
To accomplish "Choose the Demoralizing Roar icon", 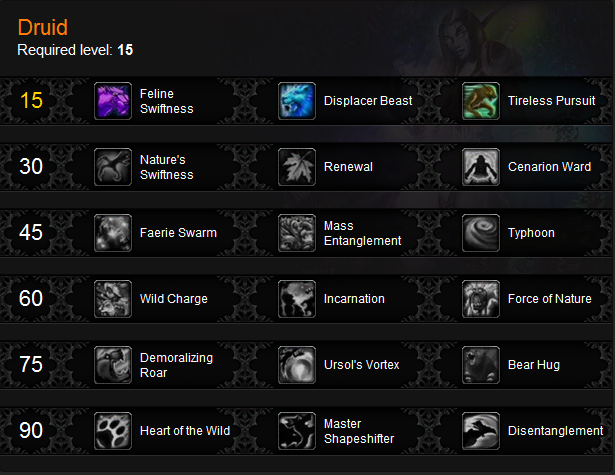I will tap(113, 365).
